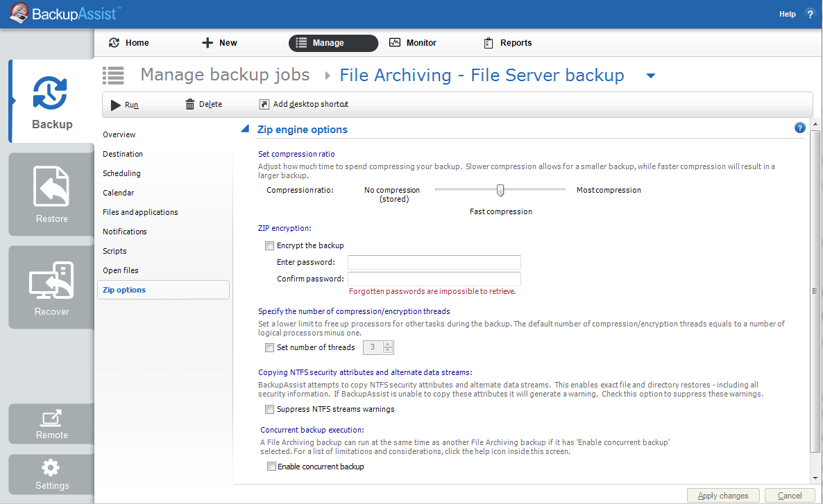Open Settings gear in sidebar
The width and height of the screenshot is (823, 504).
tap(52, 467)
